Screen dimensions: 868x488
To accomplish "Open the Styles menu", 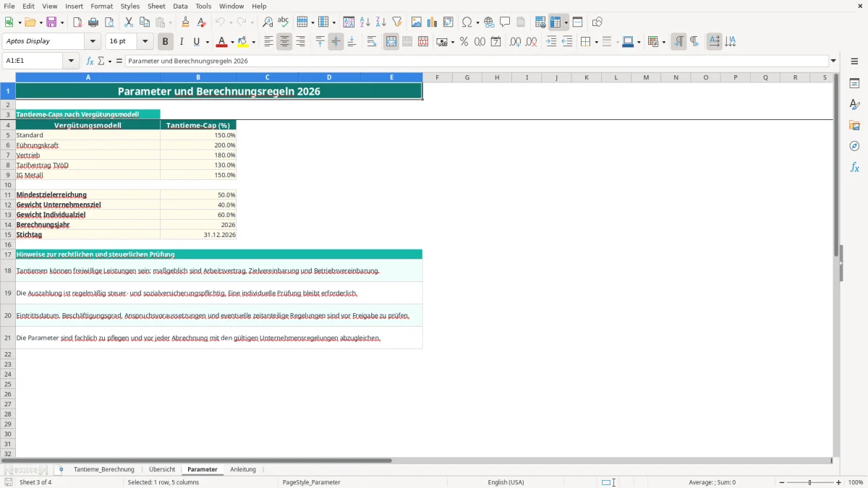I will click(130, 6).
